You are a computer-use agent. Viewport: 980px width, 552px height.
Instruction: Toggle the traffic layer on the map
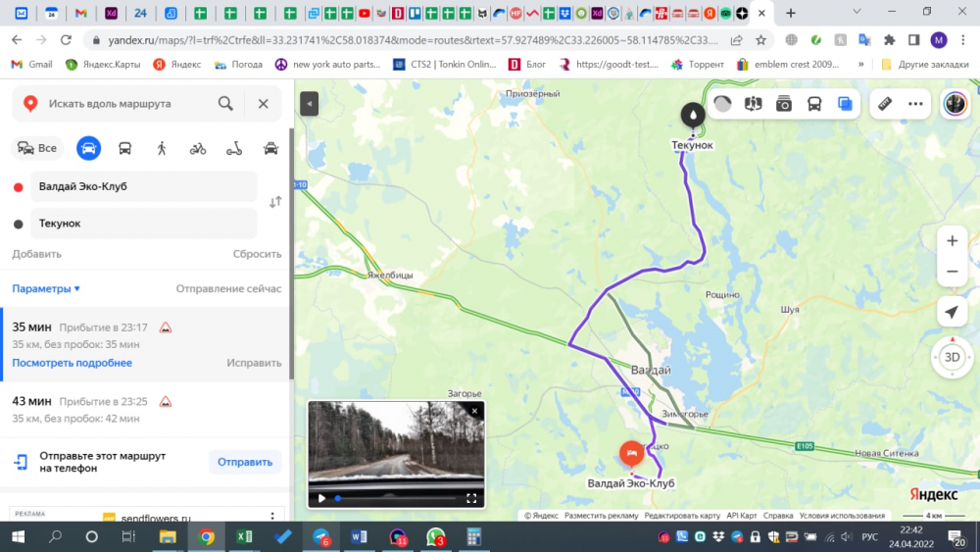coord(722,104)
